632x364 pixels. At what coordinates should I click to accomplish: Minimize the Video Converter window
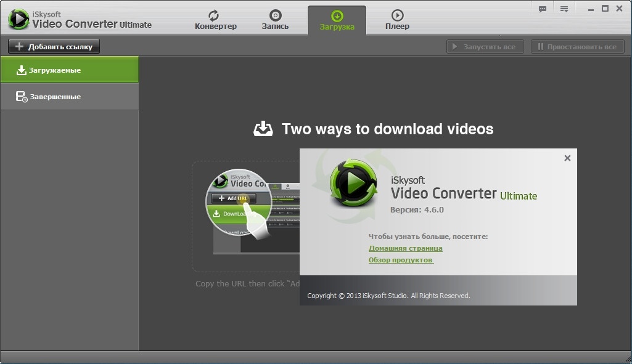pyautogui.click(x=590, y=8)
